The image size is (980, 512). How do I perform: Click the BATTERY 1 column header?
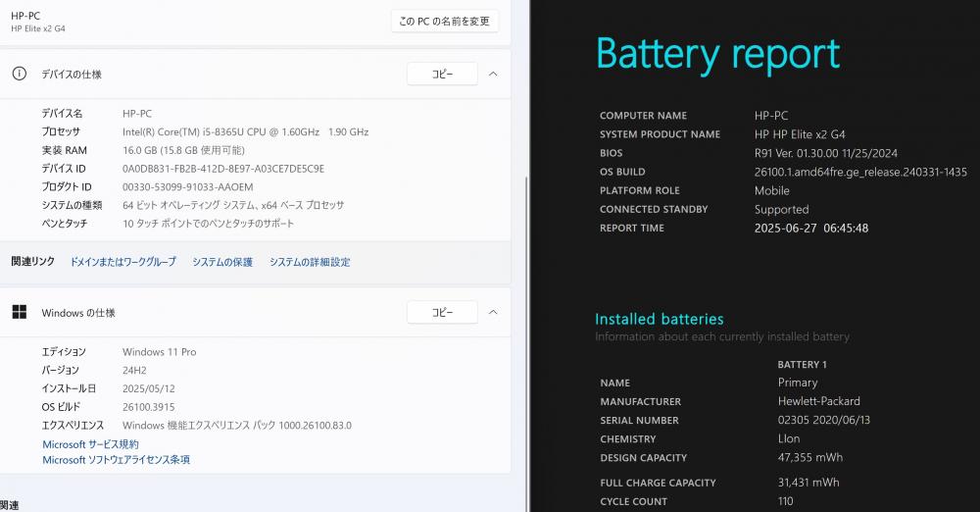point(802,364)
